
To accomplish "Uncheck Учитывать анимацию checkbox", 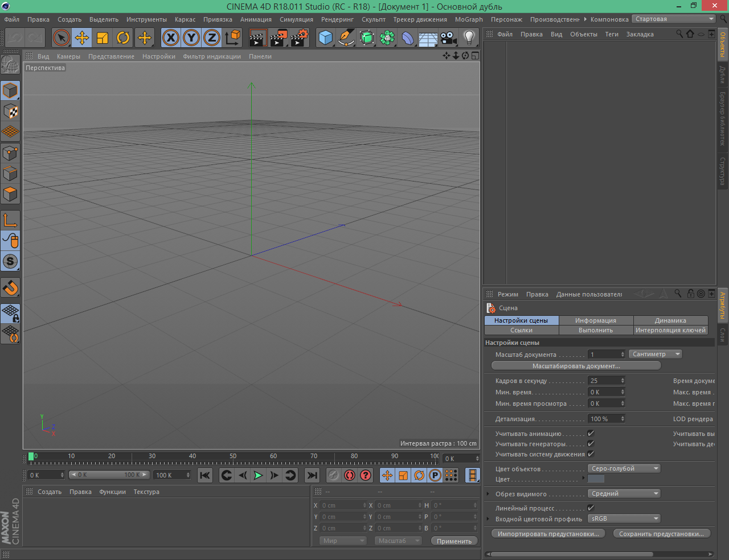I will 591,434.
